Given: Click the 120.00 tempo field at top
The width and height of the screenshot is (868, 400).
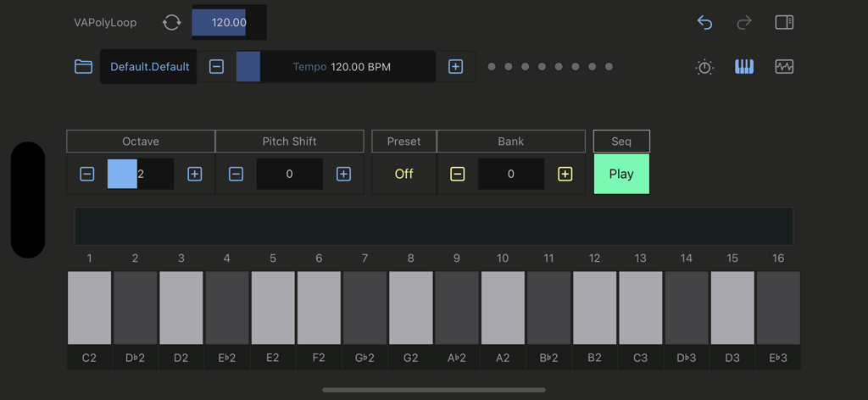Looking at the screenshot, I should click(x=229, y=23).
